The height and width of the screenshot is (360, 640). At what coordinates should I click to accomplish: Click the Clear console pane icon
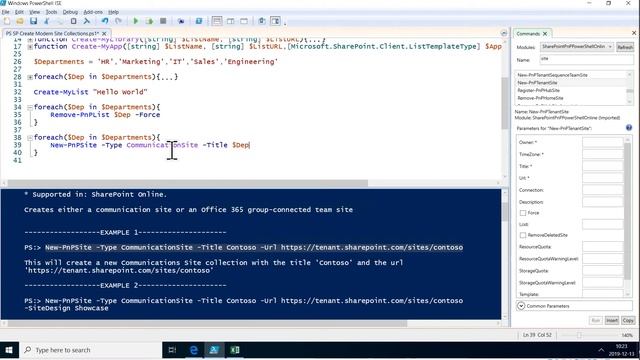87,21
